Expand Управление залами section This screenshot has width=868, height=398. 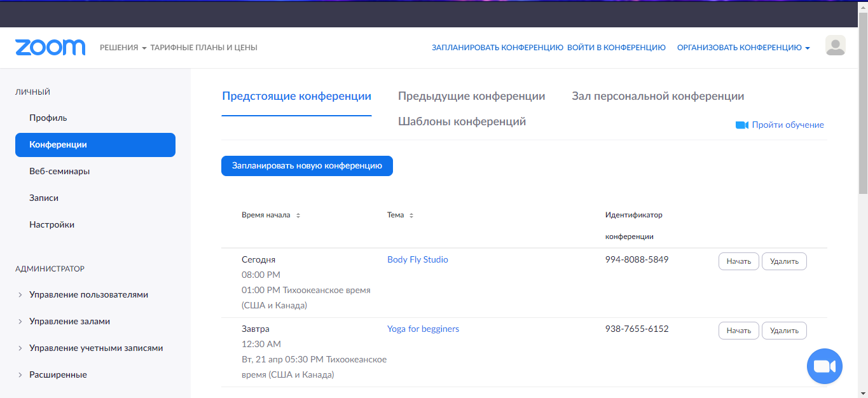[x=69, y=322]
